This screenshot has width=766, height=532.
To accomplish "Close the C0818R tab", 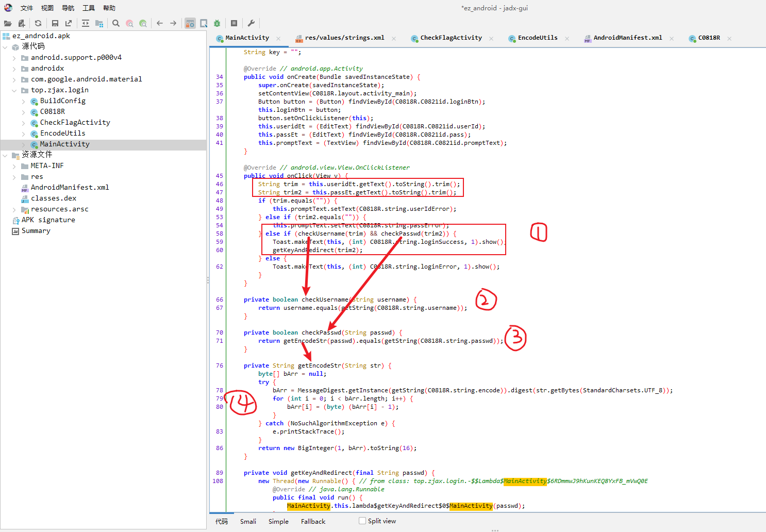I will point(729,39).
